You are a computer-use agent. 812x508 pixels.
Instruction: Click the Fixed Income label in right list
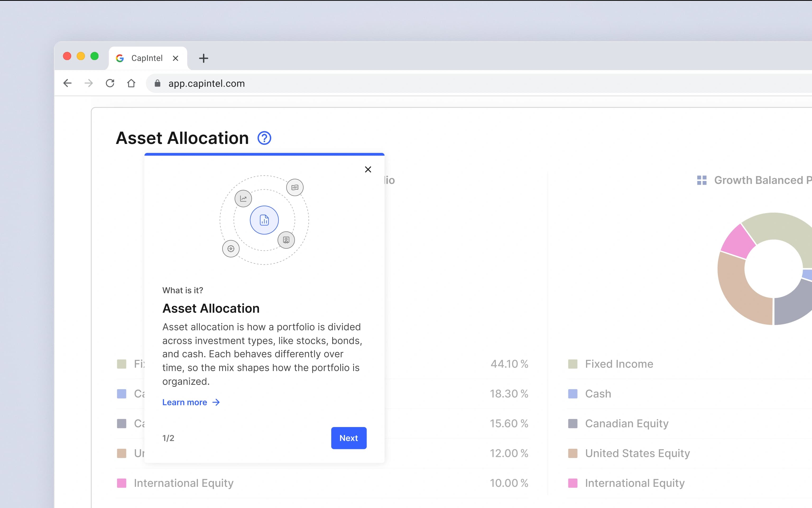click(619, 364)
